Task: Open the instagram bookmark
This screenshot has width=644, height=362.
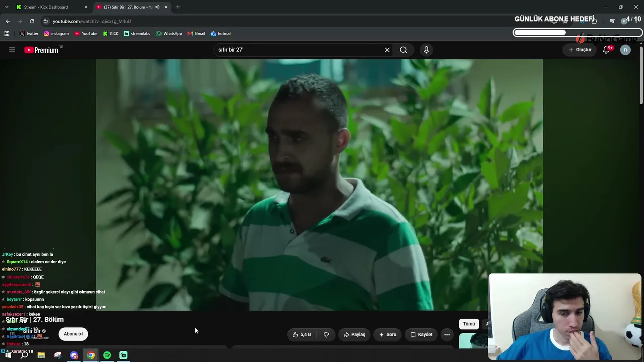Action: click(56, 34)
